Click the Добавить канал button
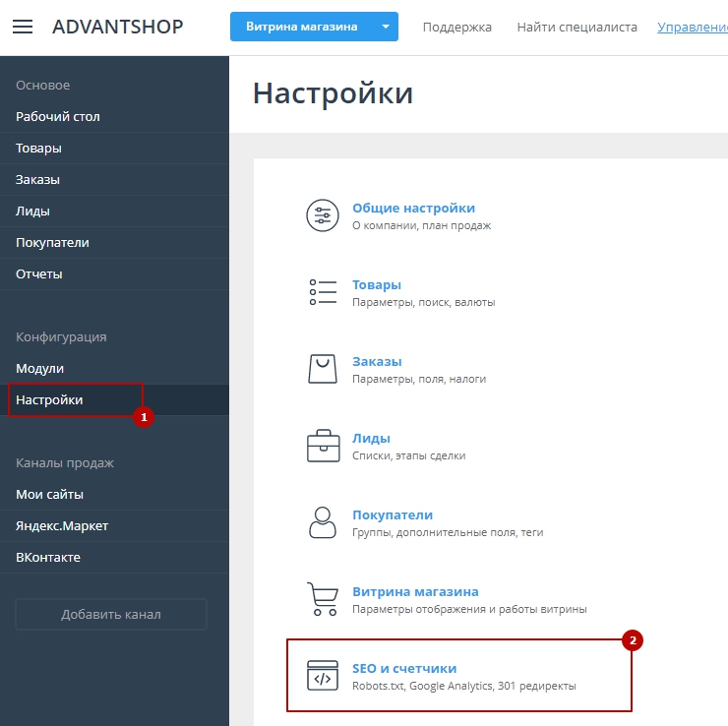Viewport: 728px width, 726px height. pyautogui.click(x=111, y=614)
